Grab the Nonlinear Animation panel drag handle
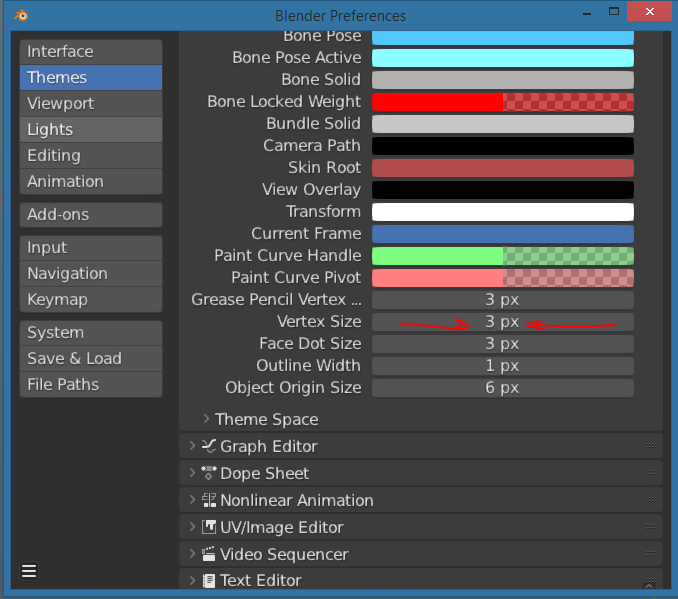 pyautogui.click(x=650, y=500)
